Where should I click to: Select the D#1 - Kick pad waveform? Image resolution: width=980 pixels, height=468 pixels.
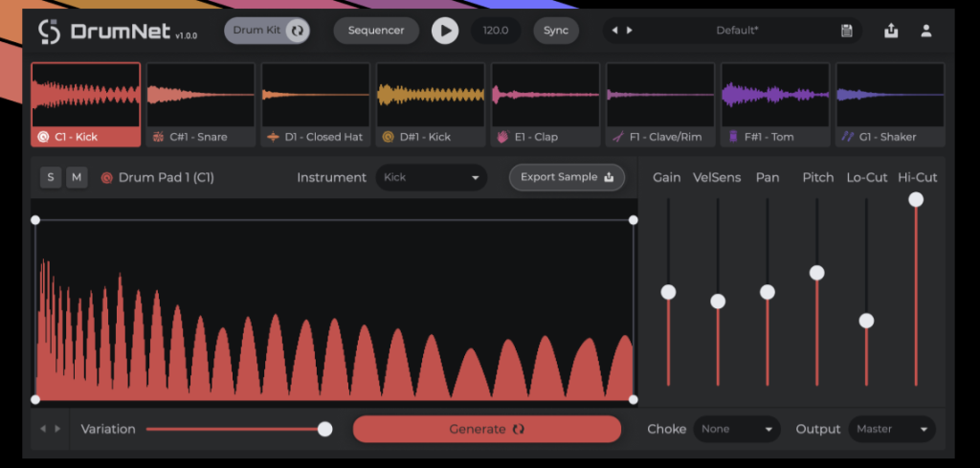pyautogui.click(x=431, y=95)
